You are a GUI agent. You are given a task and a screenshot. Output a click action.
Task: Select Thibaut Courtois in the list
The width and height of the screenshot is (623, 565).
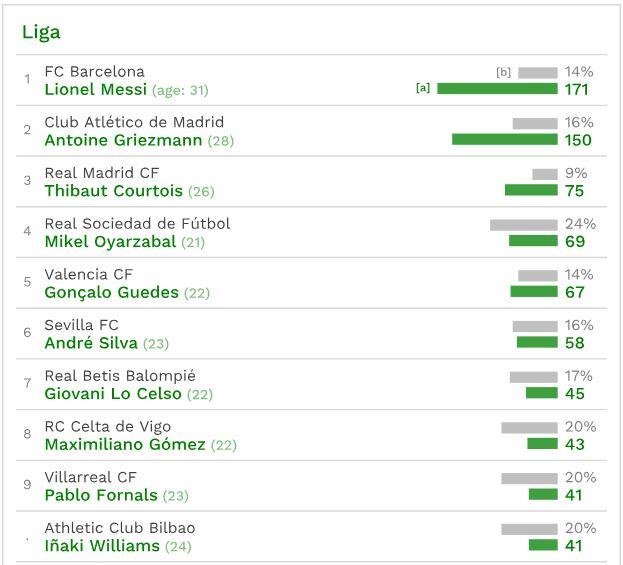point(114,191)
